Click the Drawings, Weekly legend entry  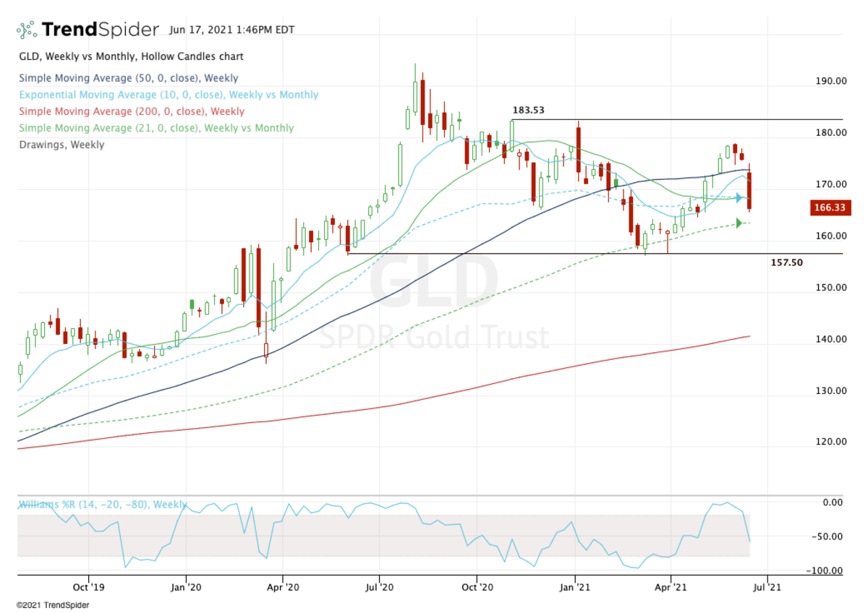[61, 145]
